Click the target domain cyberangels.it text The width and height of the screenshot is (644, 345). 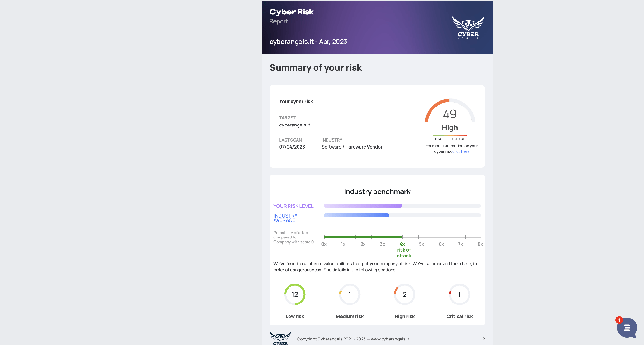pos(295,125)
